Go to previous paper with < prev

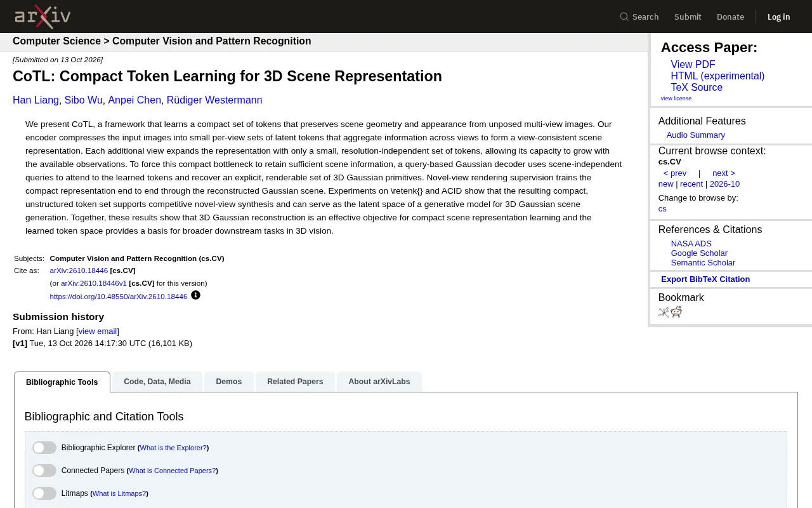(x=675, y=173)
